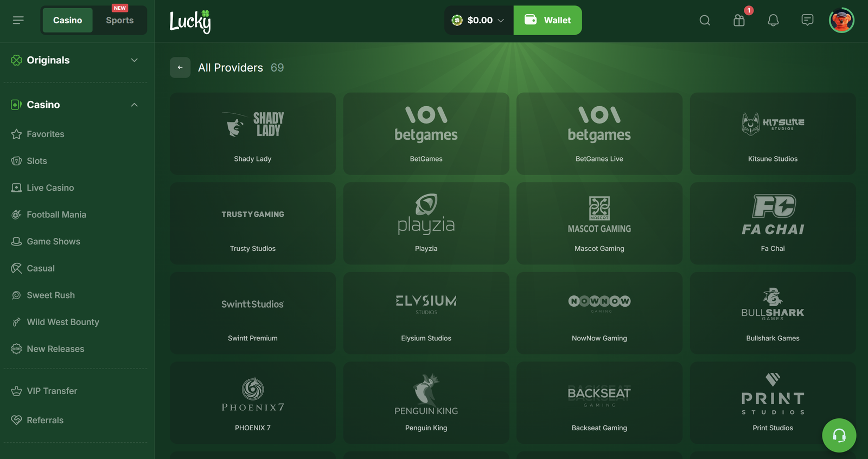Click the Originals section heading

point(48,60)
